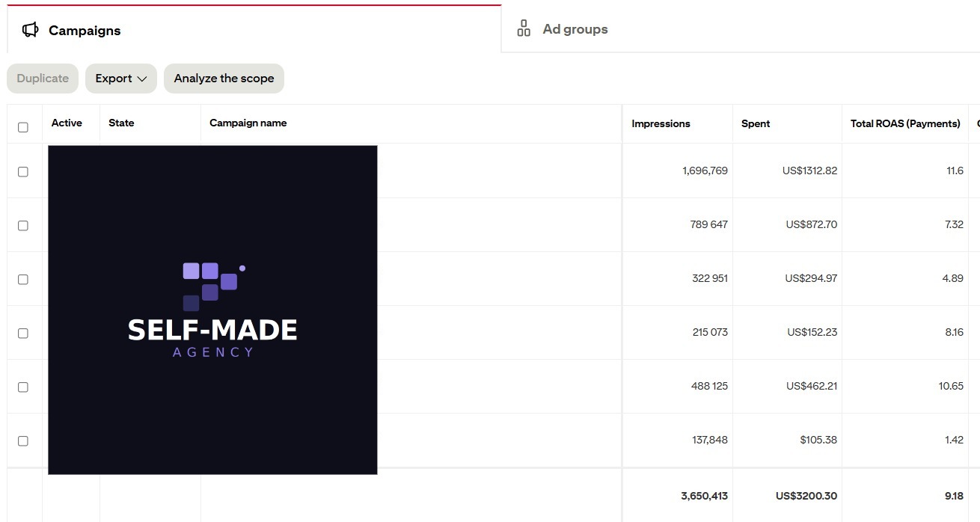Sort by Total ROAS (Payments) header
The width and height of the screenshot is (980, 522).
905,123
